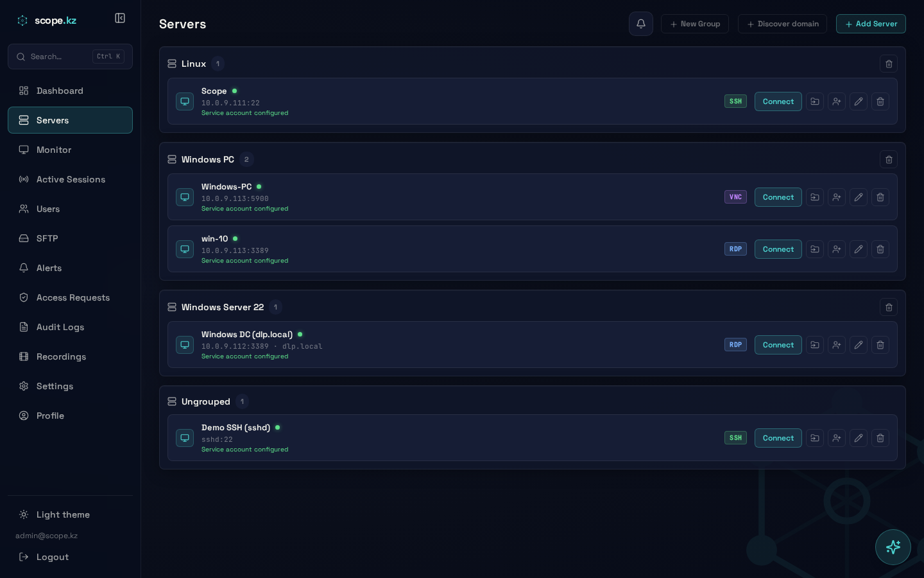Switch to Light theme
Image resolution: width=924 pixels, height=578 pixels.
pos(70,514)
